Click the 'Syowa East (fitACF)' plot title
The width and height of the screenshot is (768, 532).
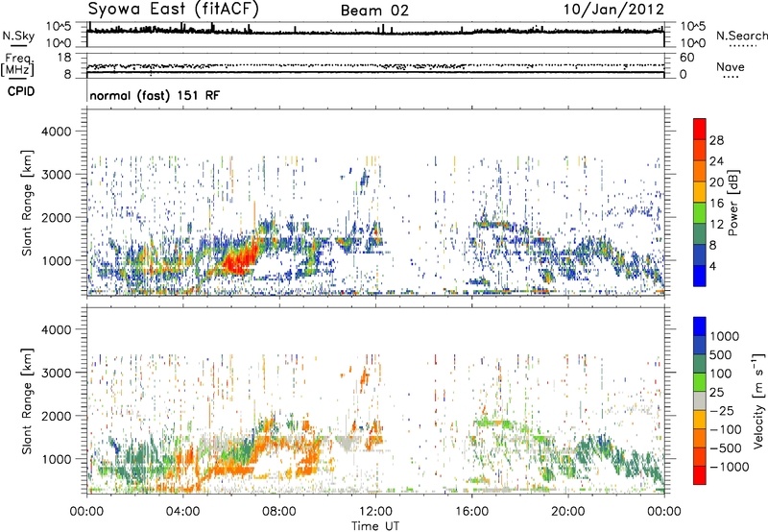[x=173, y=10]
